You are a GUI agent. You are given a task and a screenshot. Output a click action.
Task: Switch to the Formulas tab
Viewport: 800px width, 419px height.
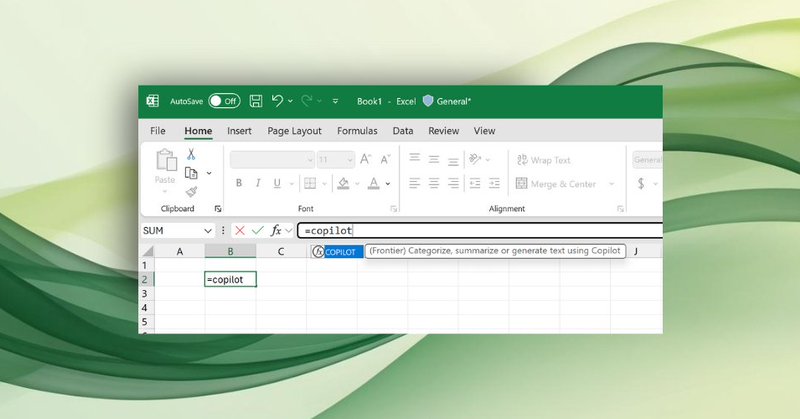click(357, 131)
